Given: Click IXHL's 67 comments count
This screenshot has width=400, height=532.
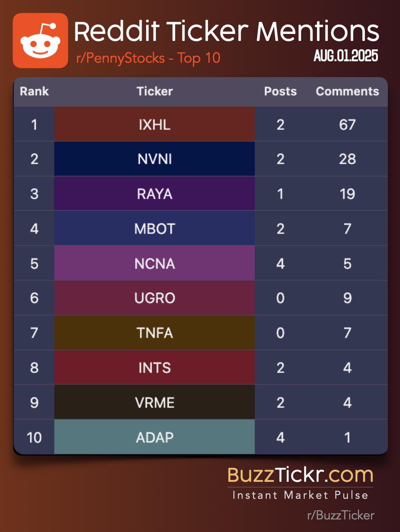Looking at the screenshot, I should (x=347, y=125).
